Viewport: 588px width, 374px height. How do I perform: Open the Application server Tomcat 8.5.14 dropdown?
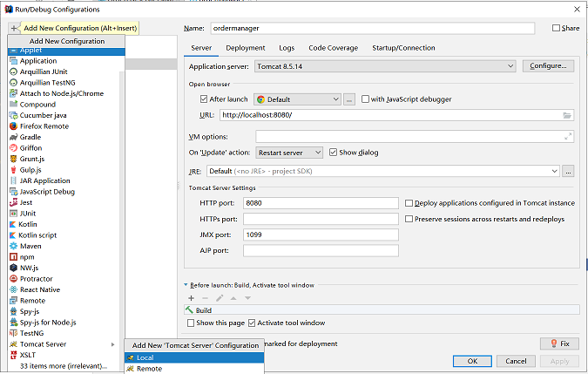tap(385, 66)
